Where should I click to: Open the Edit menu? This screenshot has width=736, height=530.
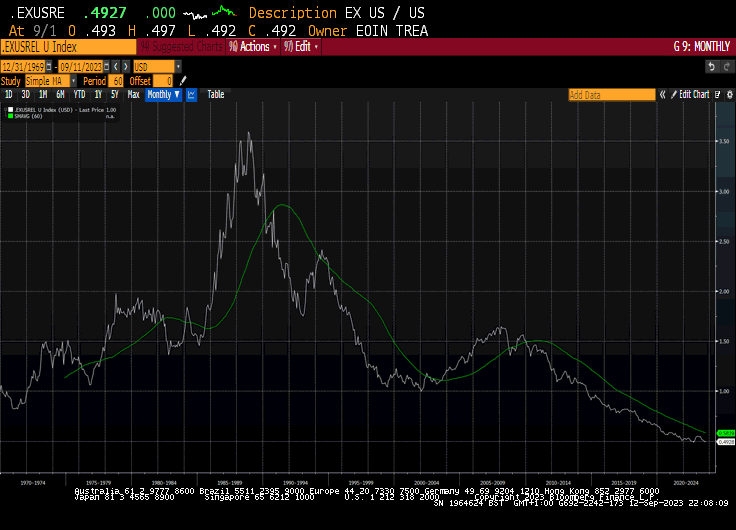(301, 47)
